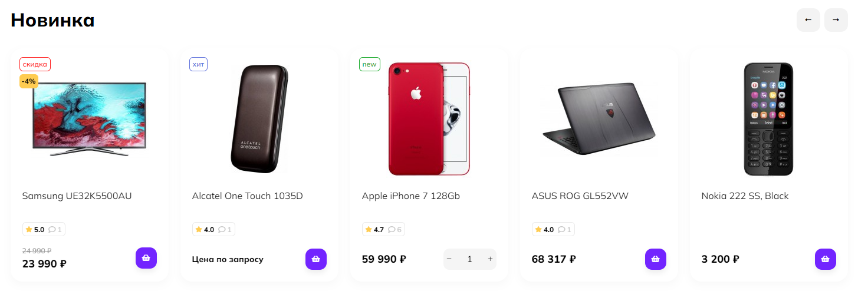Open iPhone 7 rating 4.7 reviews badge

(x=383, y=229)
